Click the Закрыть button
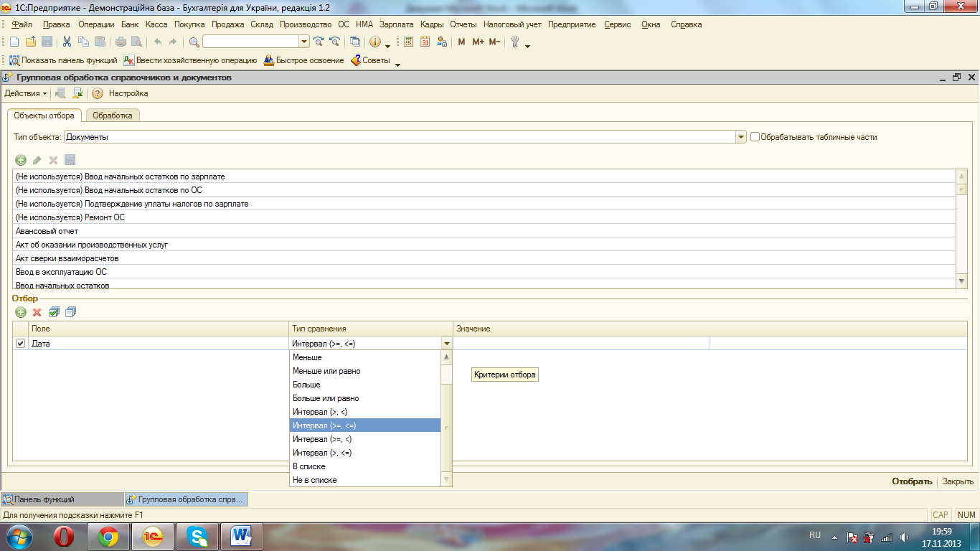Viewport: 980px width, 551px height. pos(958,481)
